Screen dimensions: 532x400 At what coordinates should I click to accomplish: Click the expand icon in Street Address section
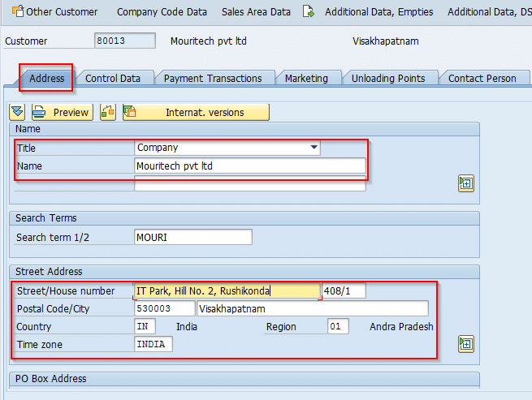465,344
